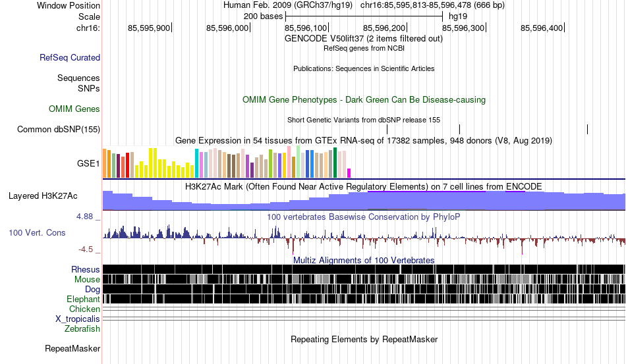Click the dark green bar in GSE1 chart
Screen dimensions: 626x364
tap(335, 163)
